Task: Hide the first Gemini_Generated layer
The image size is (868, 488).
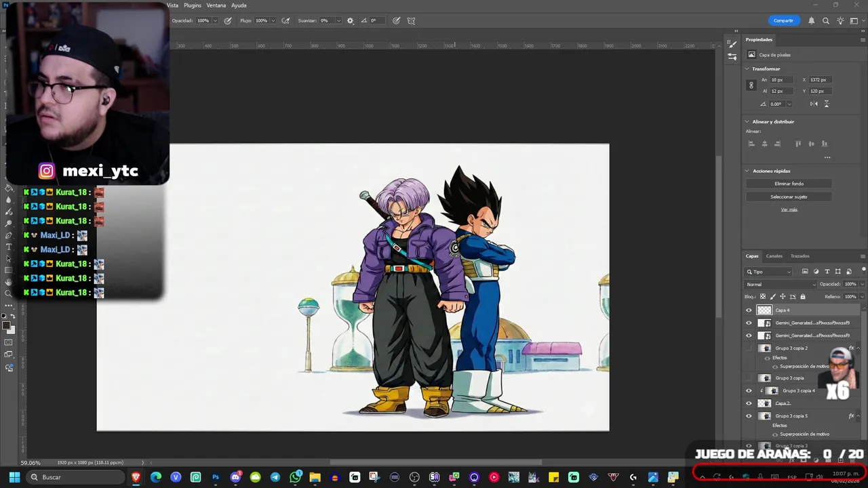Action: [749, 323]
